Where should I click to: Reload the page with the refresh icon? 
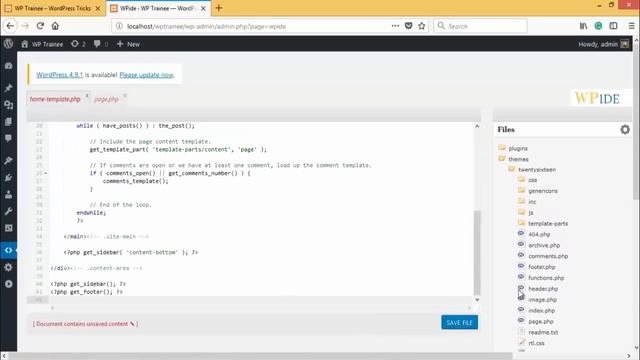pos(40,26)
